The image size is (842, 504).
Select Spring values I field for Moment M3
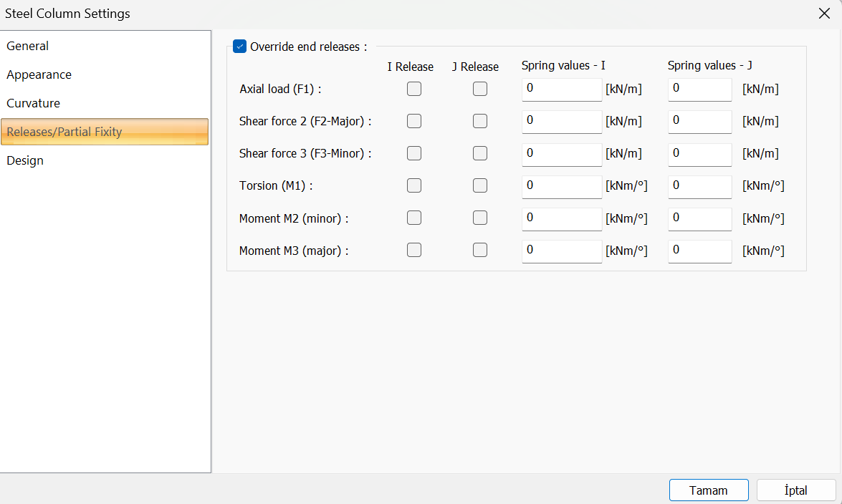pyautogui.click(x=562, y=251)
